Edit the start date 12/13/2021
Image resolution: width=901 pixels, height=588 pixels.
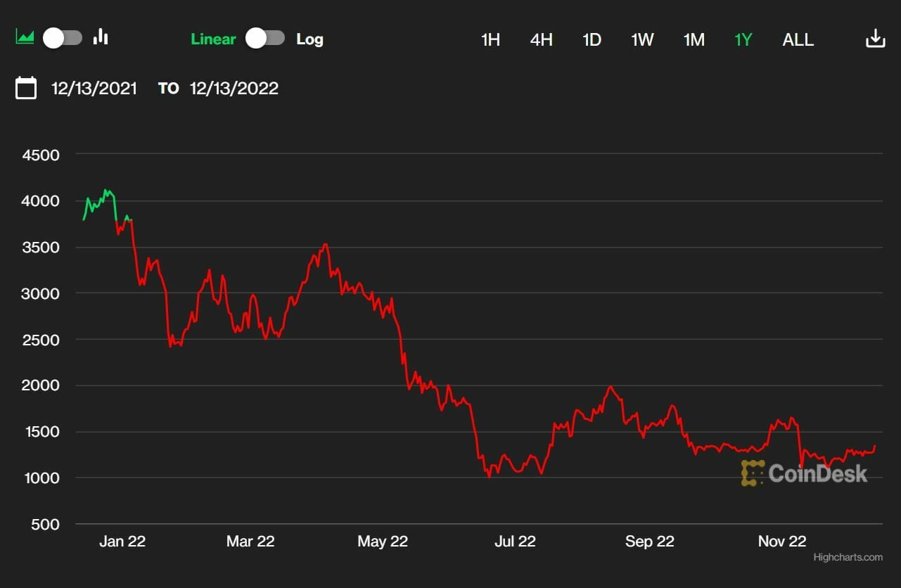pos(94,89)
